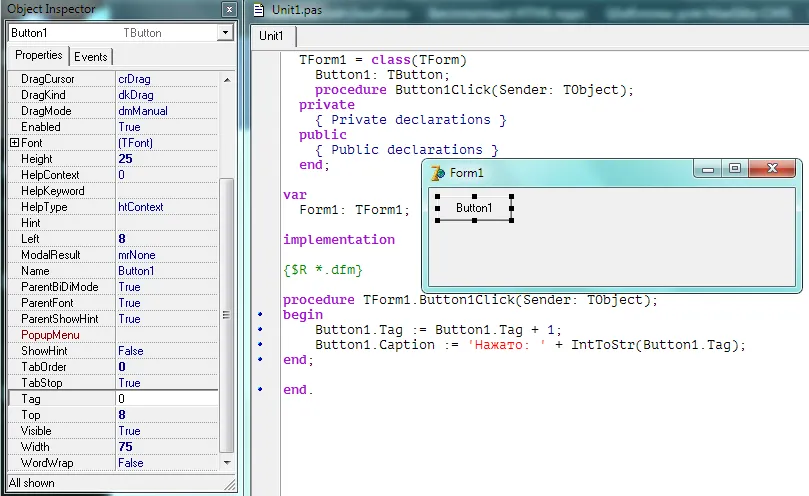Click Button1's top-left sizing handle

click(x=437, y=196)
